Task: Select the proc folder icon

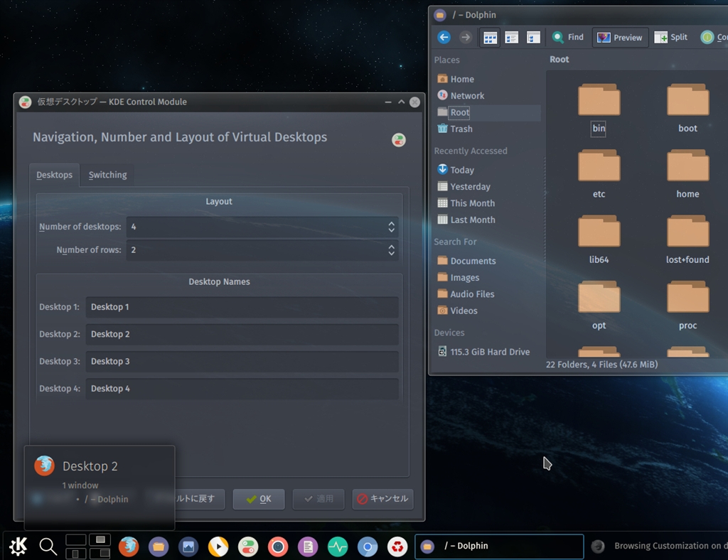Action: coord(687,297)
